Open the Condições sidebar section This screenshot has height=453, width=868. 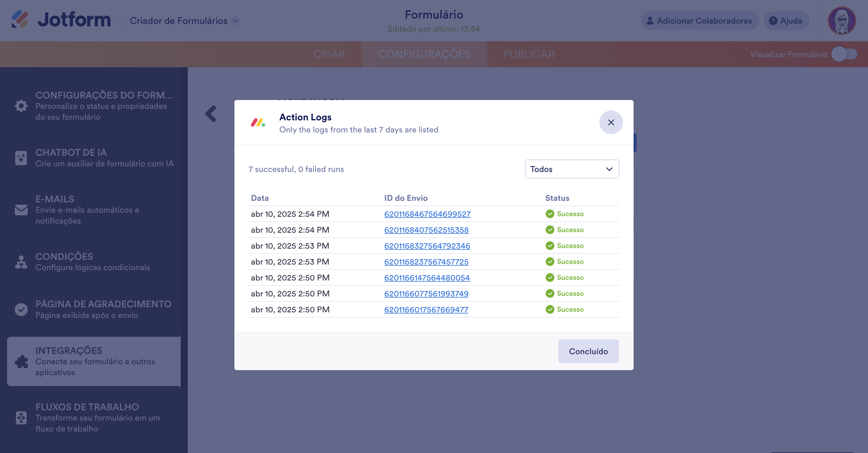(94, 262)
